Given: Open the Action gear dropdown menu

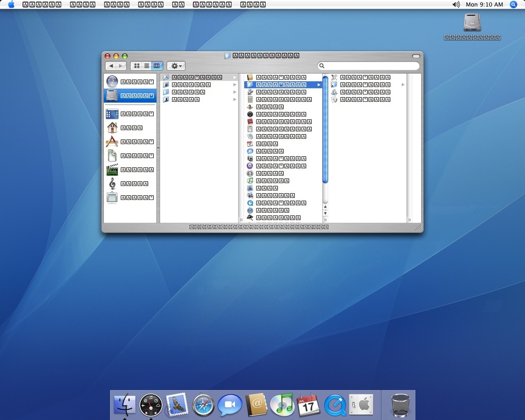Looking at the screenshot, I should (x=176, y=66).
